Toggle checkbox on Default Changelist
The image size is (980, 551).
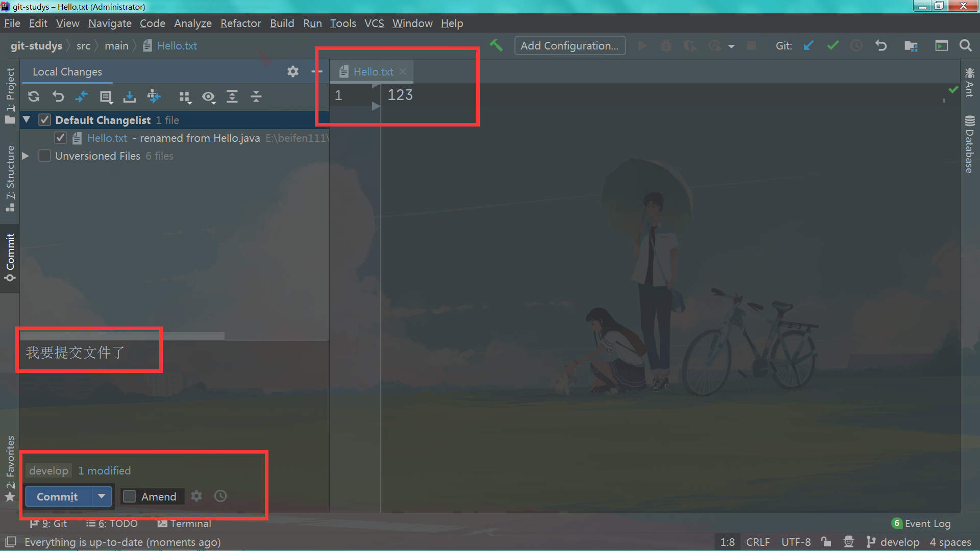(44, 120)
